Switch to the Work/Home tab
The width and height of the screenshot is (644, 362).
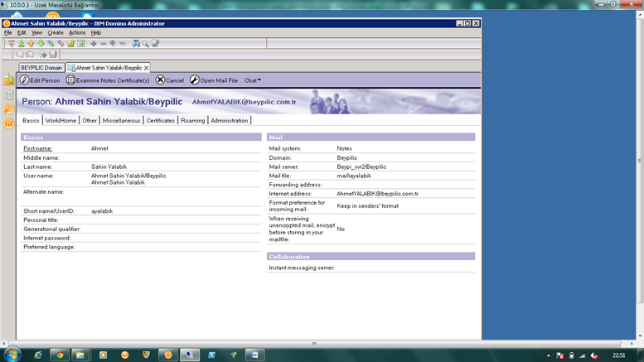(61, 120)
